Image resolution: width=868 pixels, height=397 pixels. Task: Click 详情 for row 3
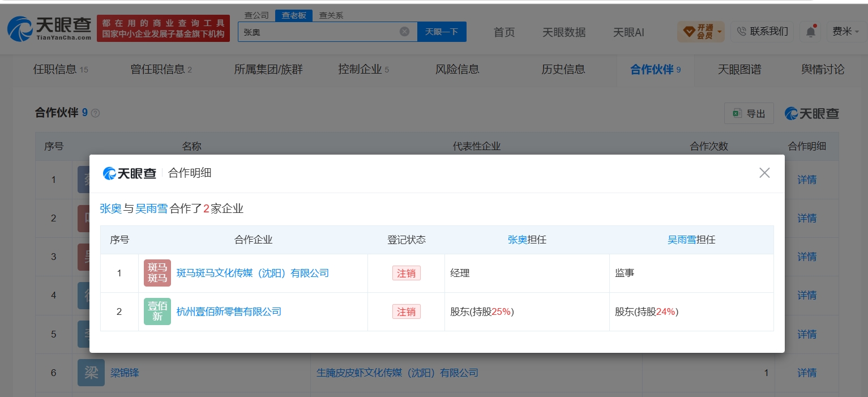[807, 257]
